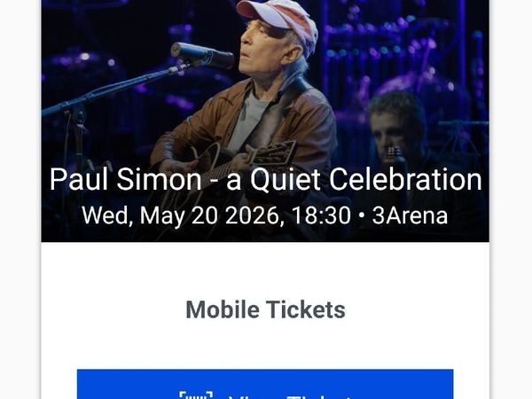The height and width of the screenshot is (399, 532).
Task: Tap the singer's pink baseball cap
Action: click(x=280, y=20)
